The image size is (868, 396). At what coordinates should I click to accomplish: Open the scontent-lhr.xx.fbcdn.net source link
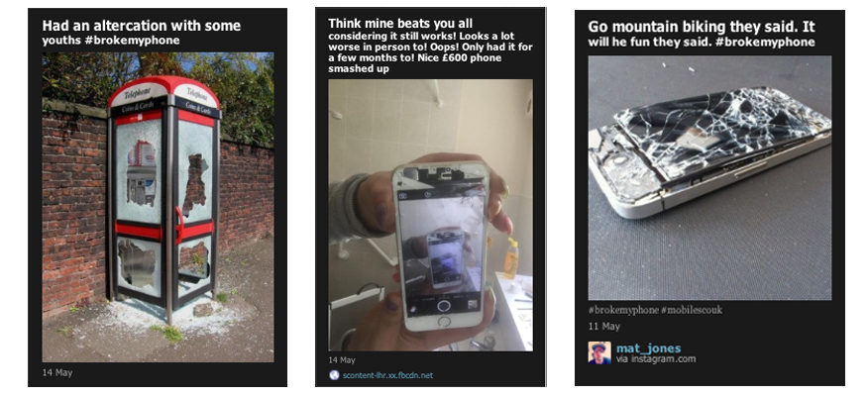[390, 376]
